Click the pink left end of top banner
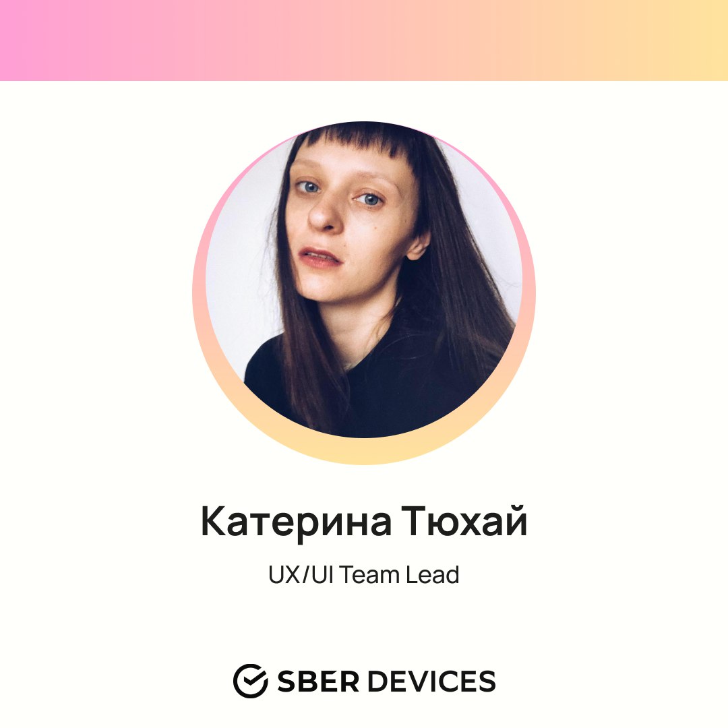 [x=28, y=40]
